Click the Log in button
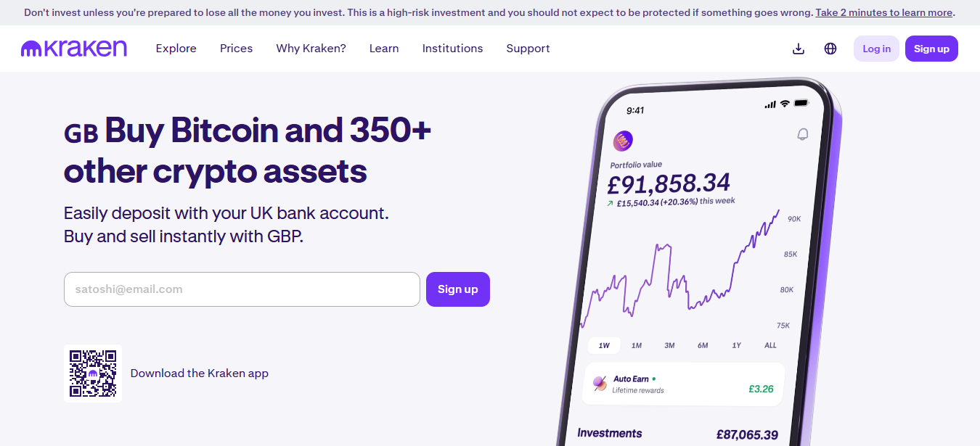The width and height of the screenshot is (980, 446). pyautogui.click(x=876, y=49)
